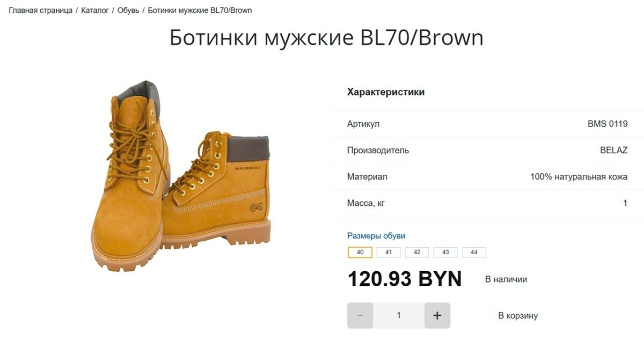Screen dimensions: 644x342
Task: Choose shoe size 42
Action: click(417, 252)
